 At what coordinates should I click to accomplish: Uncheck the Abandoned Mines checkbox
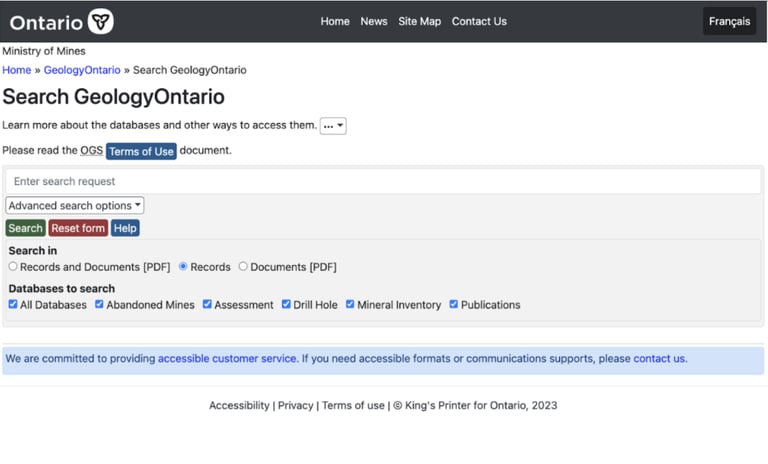click(x=99, y=304)
